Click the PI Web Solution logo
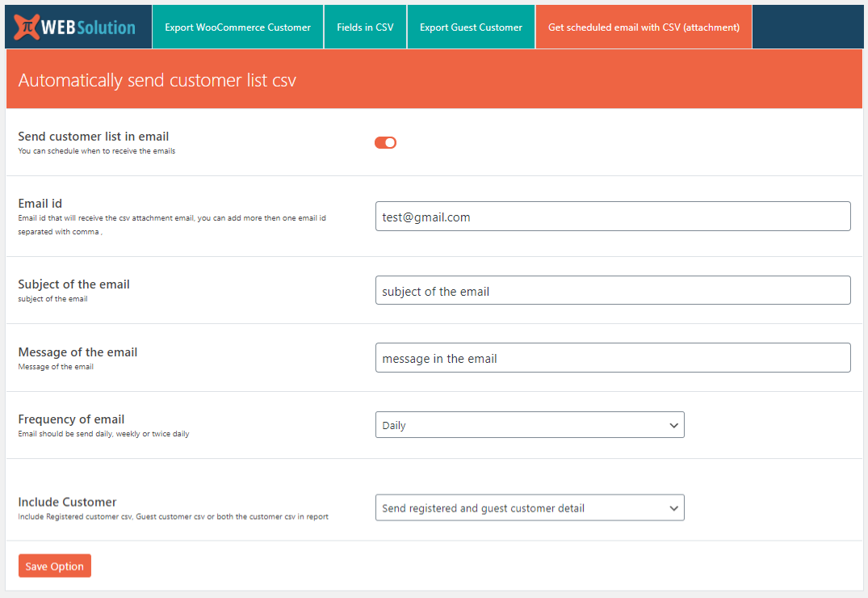Viewport: 868px width, 598px height. pos(75,27)
